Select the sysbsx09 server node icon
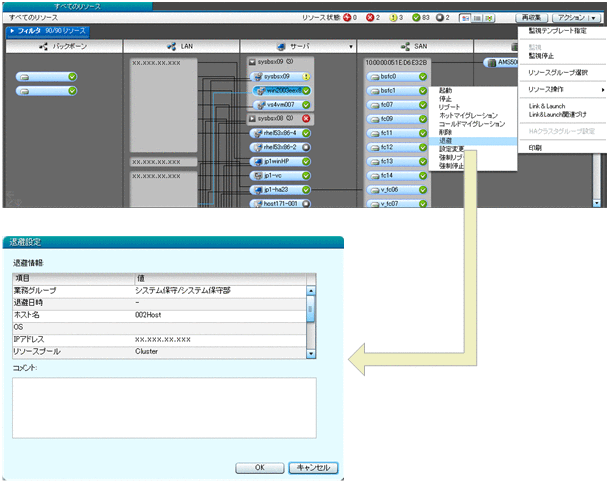This screenshot has width=611, height=484. (x=257, y=76)
